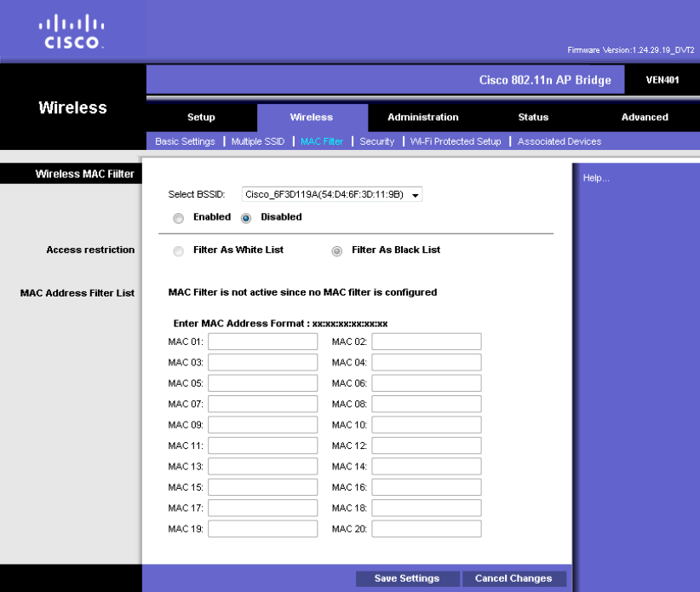Image resolution: width=700 pixels, height=592 pixels.
Task: Click the MAC 18 input field
Action: [x=427, y=508]
